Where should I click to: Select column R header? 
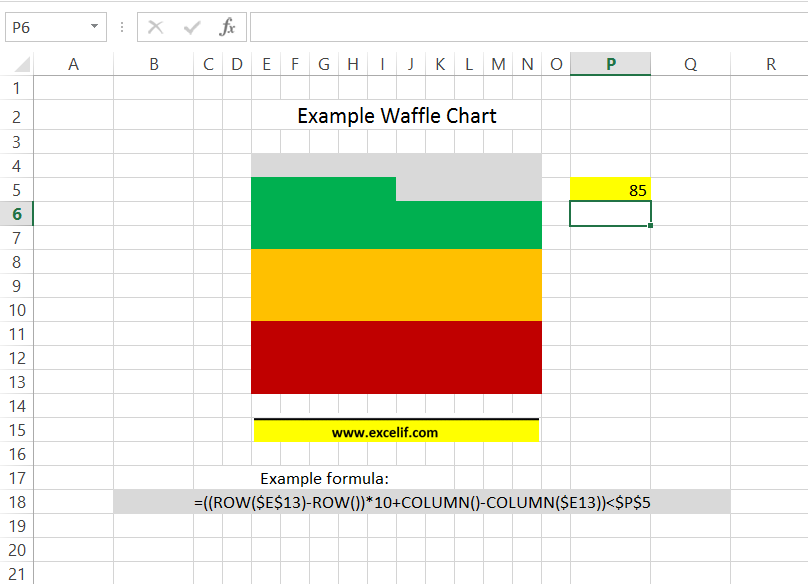[770, 64]
